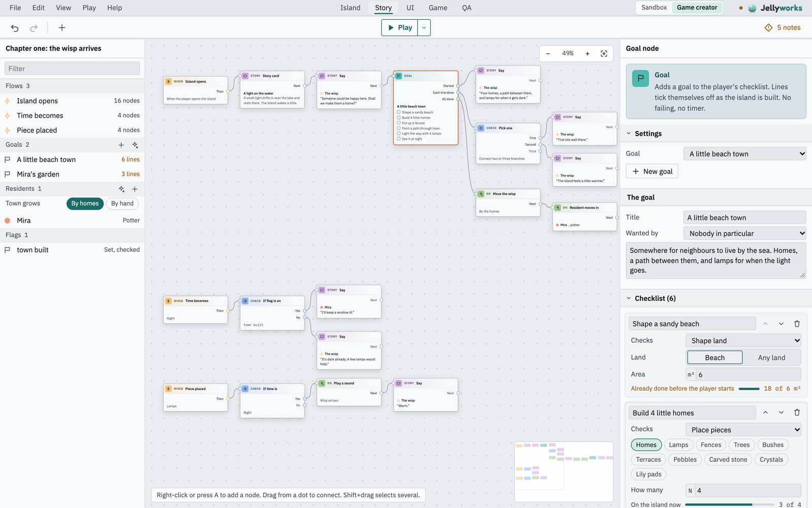This screenshot has width=812, height=508.
Task: Collapse the Checklist (6) section
Action: tap(629, 298)
